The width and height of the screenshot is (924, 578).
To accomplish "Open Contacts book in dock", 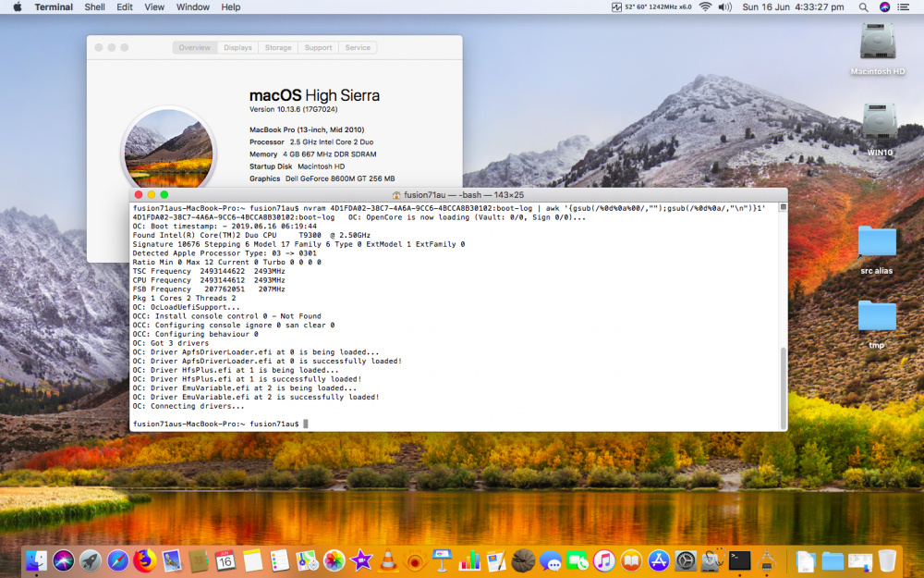I will 199,560.
